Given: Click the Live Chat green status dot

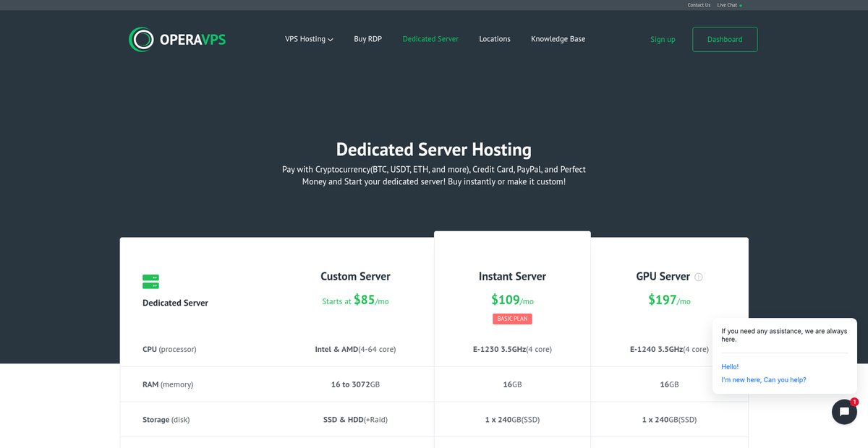Looking at the screenshot, I should pyautogui.click(x=741, y=5).
